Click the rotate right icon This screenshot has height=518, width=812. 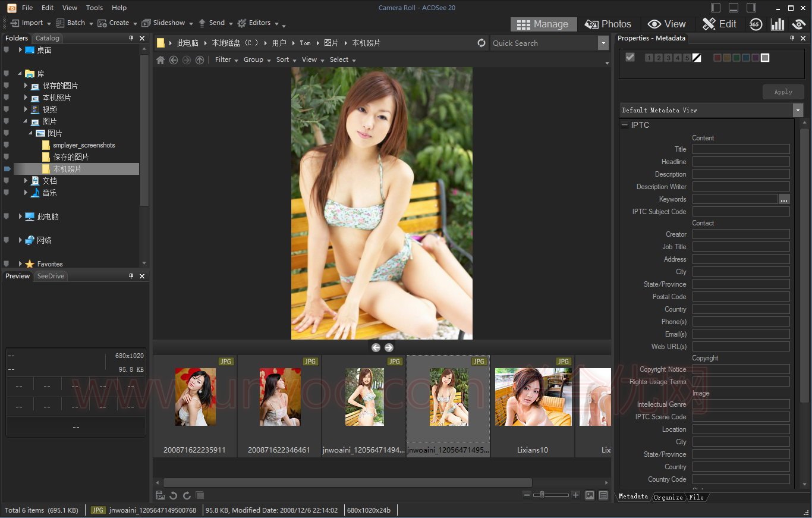pyautogui.click(x=187, y=495)
